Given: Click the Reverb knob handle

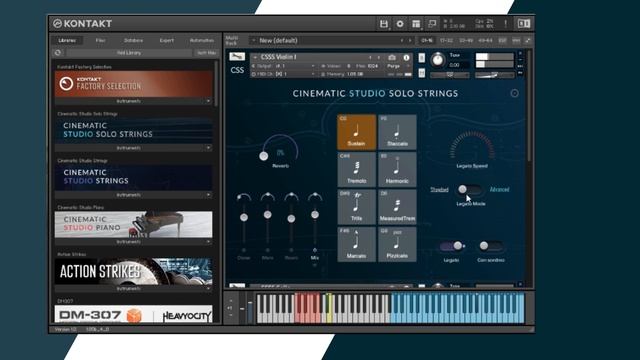Looking at the screenshot, I should tap(264, 156).
